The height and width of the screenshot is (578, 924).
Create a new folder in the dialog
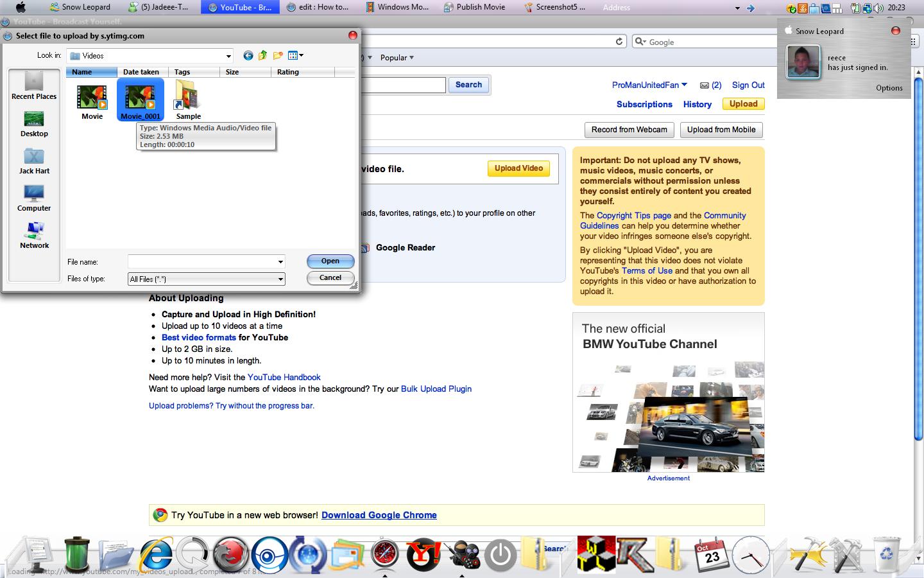tap(278, 56)
